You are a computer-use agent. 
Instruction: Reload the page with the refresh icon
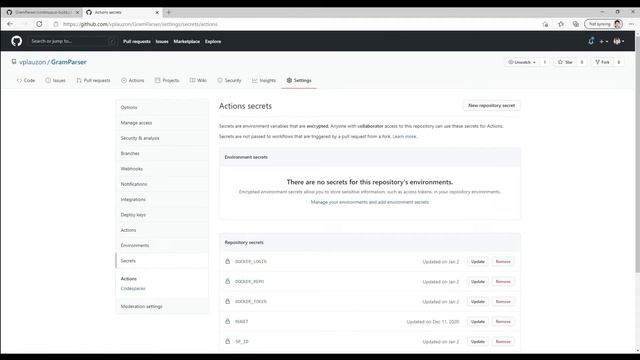[39, 24]
